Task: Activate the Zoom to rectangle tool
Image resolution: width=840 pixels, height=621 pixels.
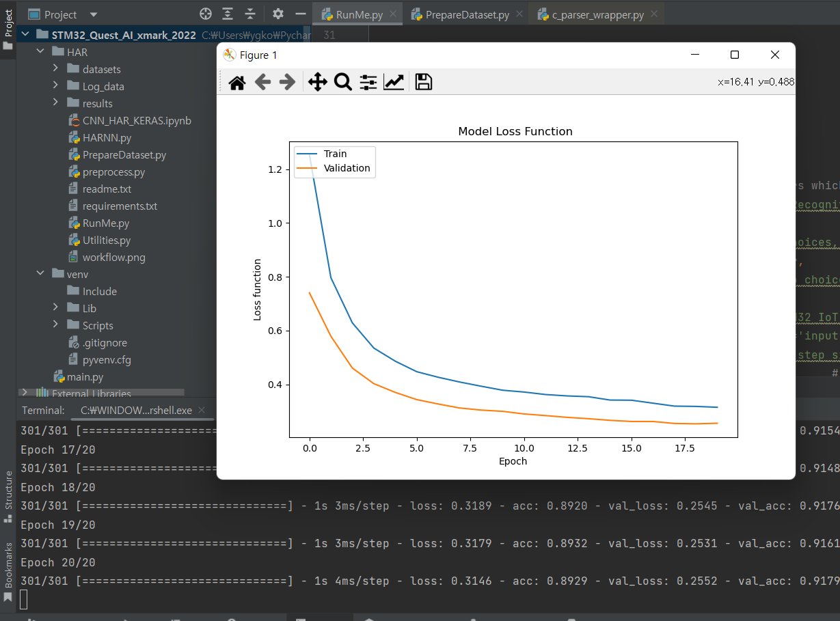Action: pyautogui.click(x=343, y=83)
